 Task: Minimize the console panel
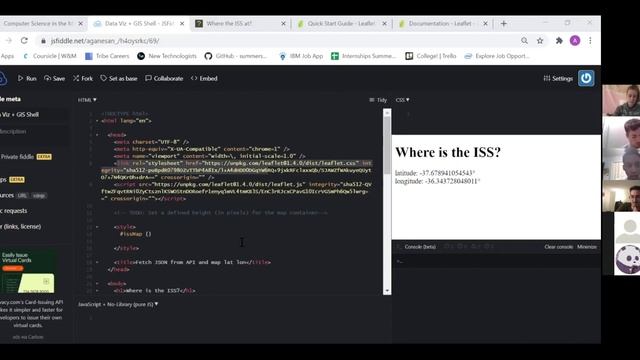click(x=587, y=247)
